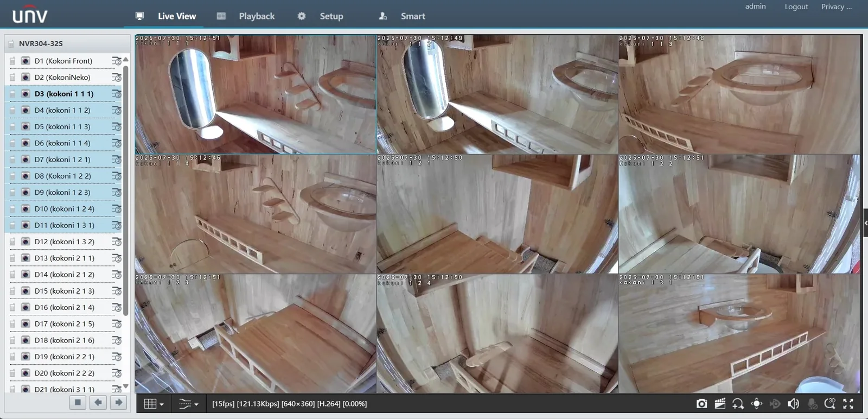Click stream selector icon for D4 (kokoni 1 1 2)
The image size is (868, 419).
117,110
